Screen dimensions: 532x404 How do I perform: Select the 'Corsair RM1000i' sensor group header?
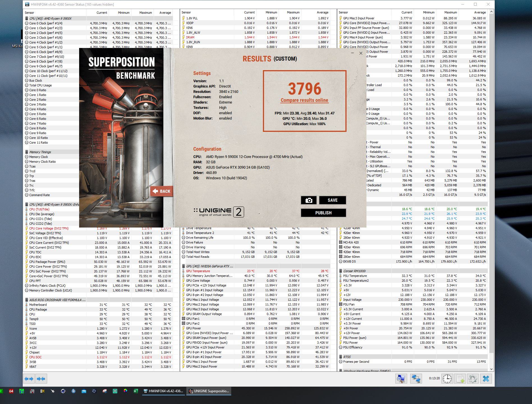[413, 271]
